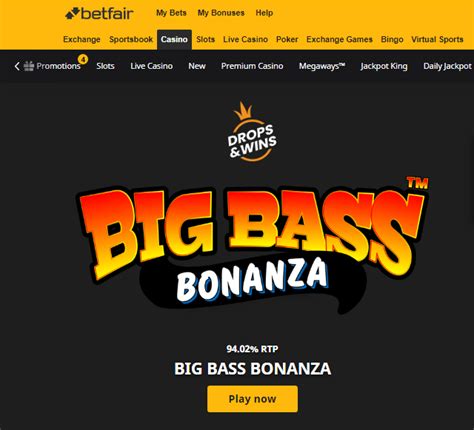
Task: Open My Bonuses
Action: (x=221, y=13)
